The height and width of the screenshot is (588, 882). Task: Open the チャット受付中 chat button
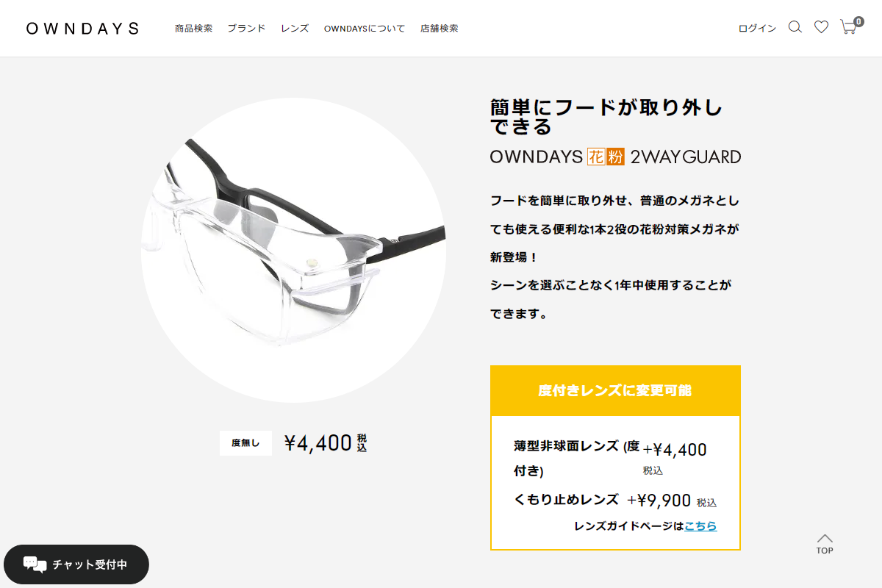coord(76,564)
